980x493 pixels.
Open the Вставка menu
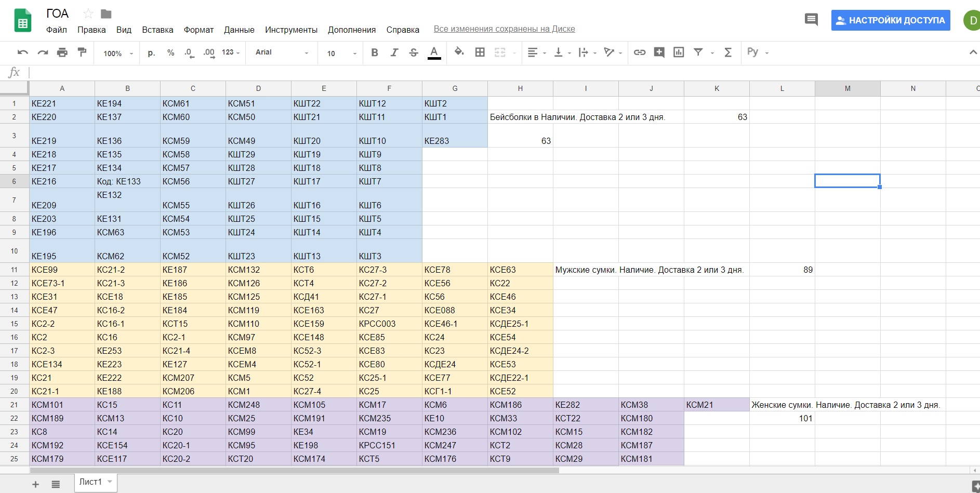(x=157, y=30)
